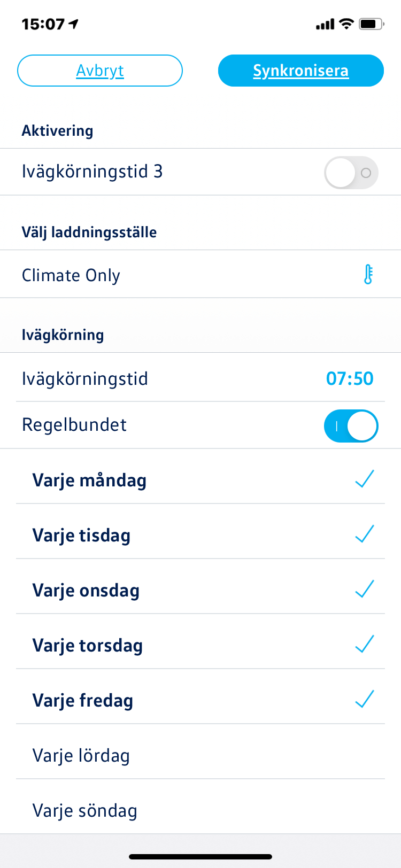Viewport: 401px width, 868px height.
Task: Tap the cellular signal bars icon
Action: 325,24
